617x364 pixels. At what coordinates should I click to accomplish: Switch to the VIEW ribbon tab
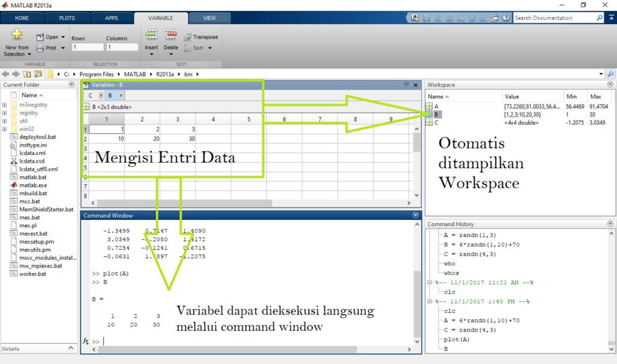click(x=209, y=18)
